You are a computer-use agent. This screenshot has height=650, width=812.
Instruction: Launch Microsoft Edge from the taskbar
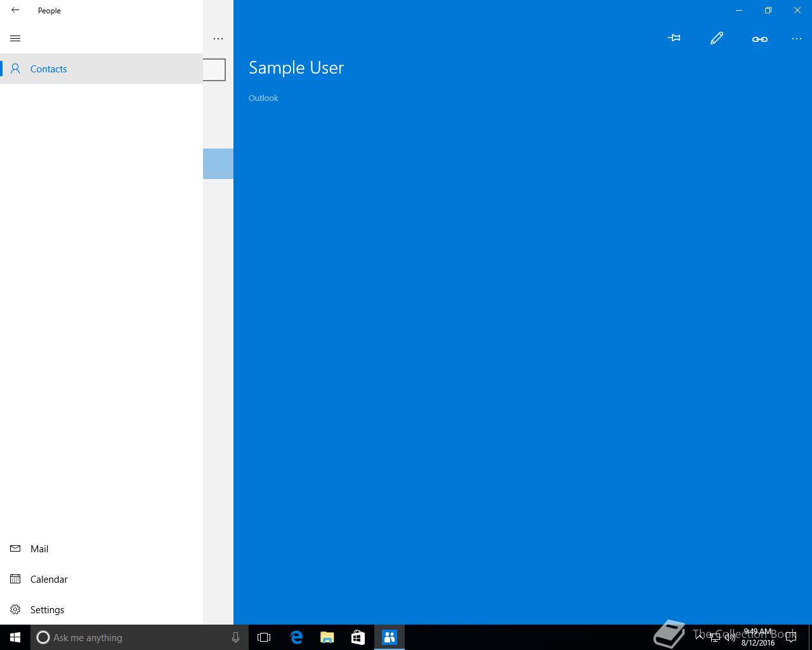(296, 637)
